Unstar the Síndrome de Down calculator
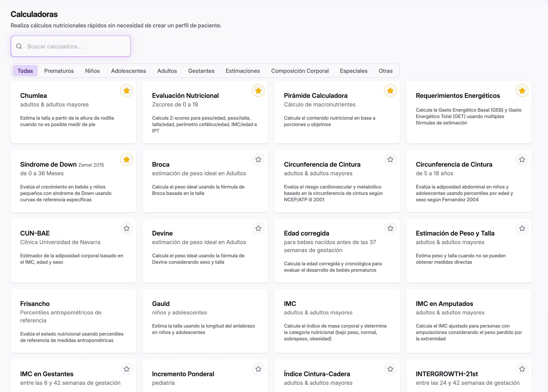This screenshot has height=392, width=548. pyautogui.click(x=126, y=159)
